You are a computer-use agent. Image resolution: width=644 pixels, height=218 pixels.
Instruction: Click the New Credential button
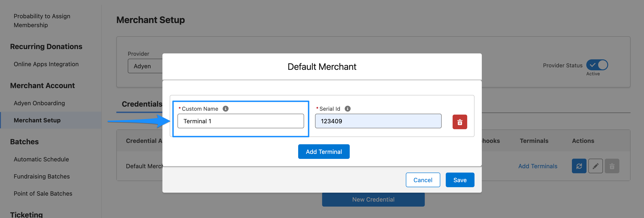pos(373,199)
